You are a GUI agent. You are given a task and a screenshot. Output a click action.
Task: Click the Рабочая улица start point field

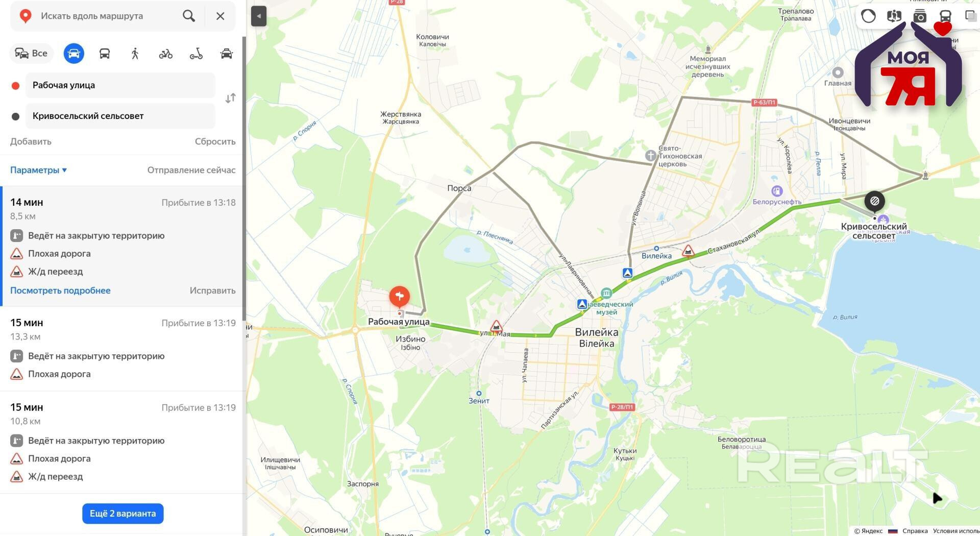(x=120, y=85)
